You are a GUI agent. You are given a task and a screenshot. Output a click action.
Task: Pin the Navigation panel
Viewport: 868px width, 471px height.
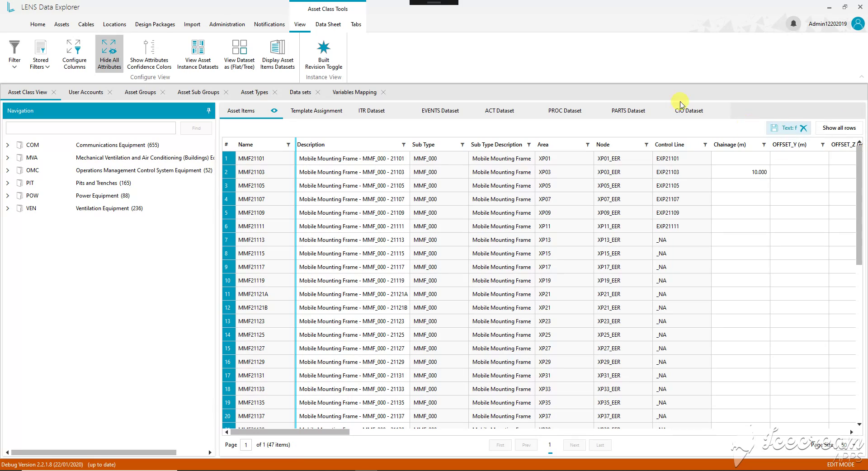[x=208, y=110]
